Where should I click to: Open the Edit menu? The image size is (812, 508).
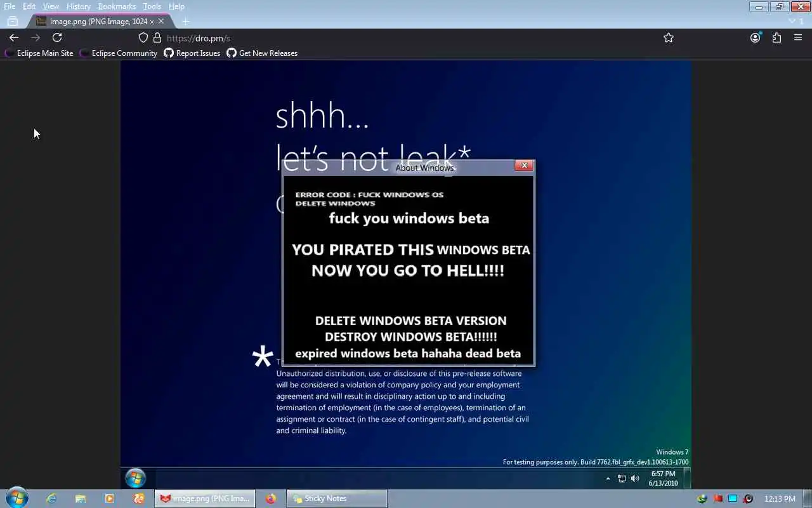[29, 6]
